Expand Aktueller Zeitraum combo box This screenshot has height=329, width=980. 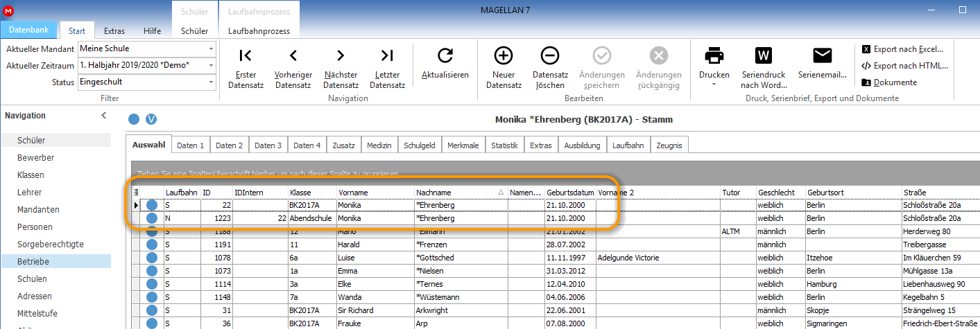(211, 65)
